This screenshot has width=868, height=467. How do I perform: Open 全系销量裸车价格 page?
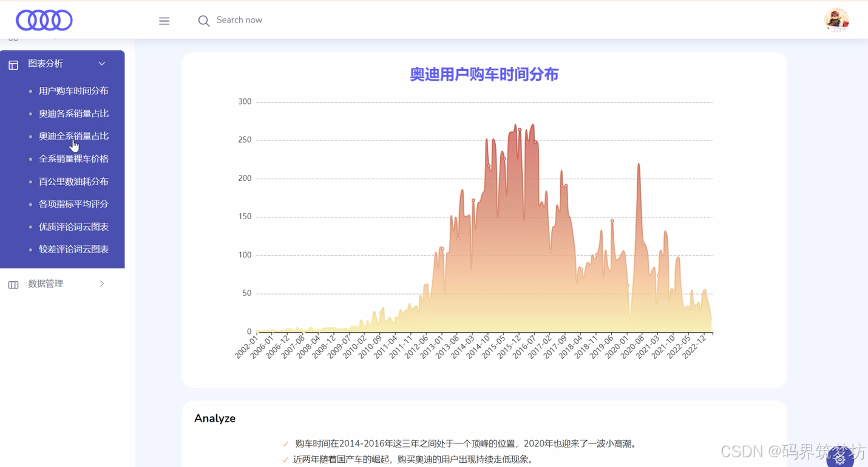(73, 159)
